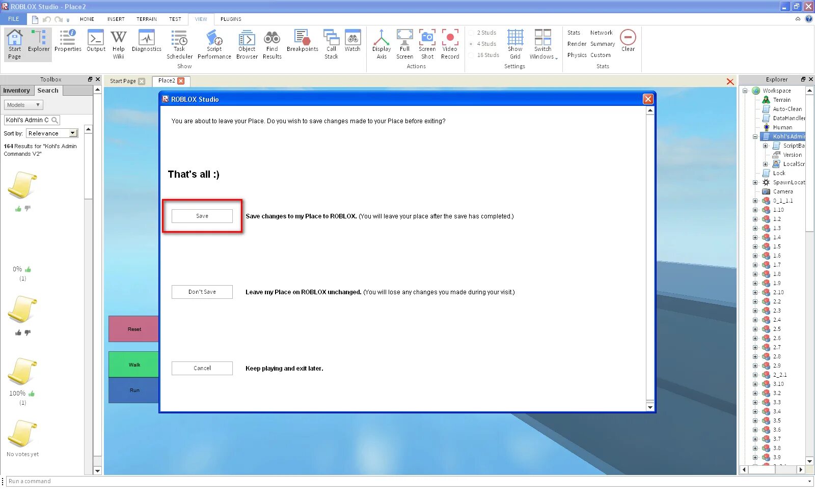Toggle Summary stats
This screenshot has width=815, height=504.
(x=603, y=44)
